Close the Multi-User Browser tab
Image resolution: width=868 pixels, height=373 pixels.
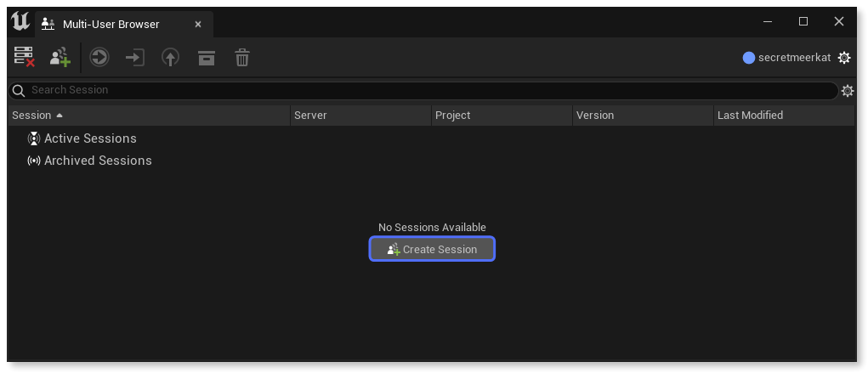click(198, 25)
